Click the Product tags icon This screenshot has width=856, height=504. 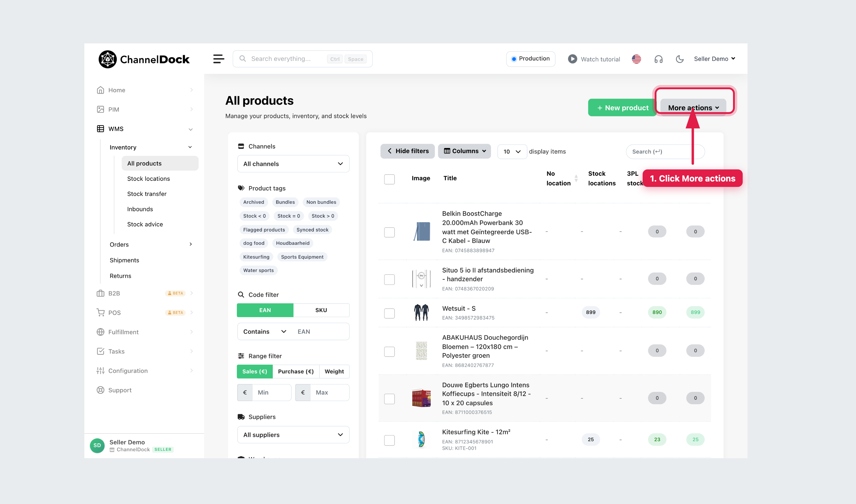(x=241, y=188)
